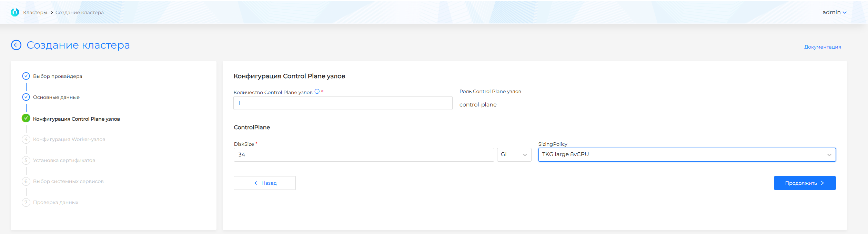Click the back arrow circle beside page title
The width and height of the screenshot is (868, 234).
coord(16,45)
